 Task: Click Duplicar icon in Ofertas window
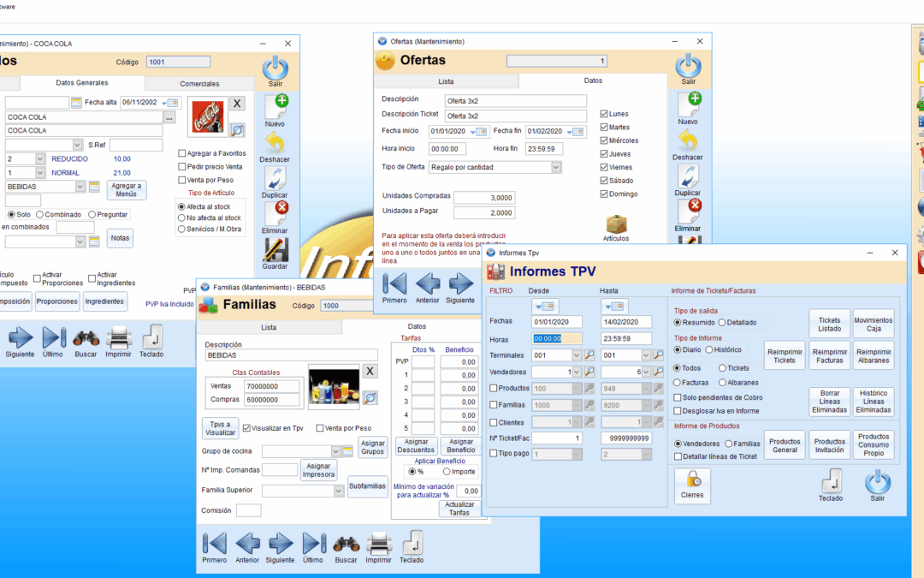click(688, 177)
